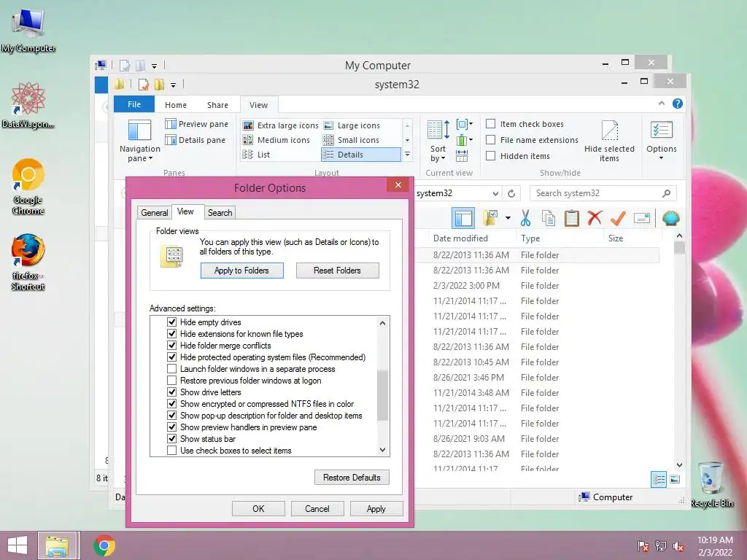Screen dimensions: 747x560
Task: Switch to large thumbnails view button in status corner
Action: [x=675, y=480]
